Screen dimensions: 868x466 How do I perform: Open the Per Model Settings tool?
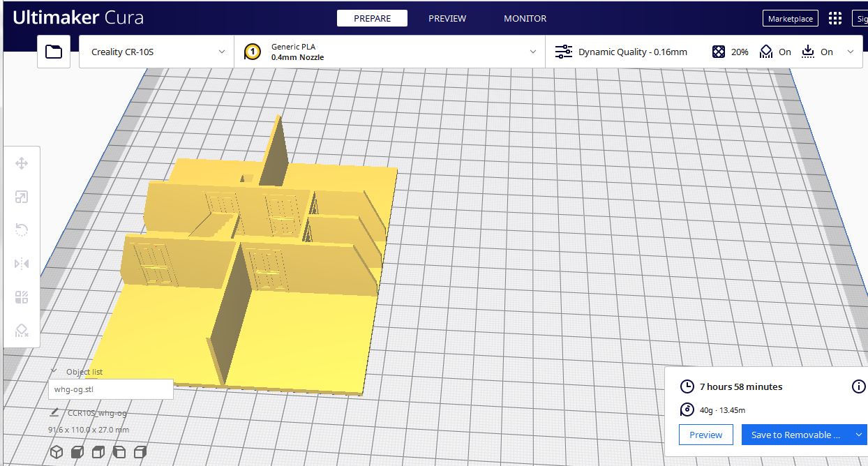[x=22, y=297]
